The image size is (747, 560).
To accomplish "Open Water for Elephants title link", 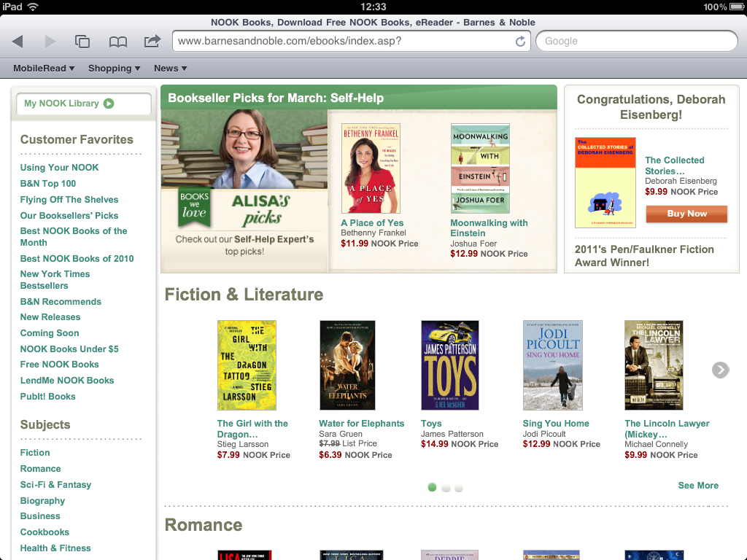I will [x=362, y=424].
